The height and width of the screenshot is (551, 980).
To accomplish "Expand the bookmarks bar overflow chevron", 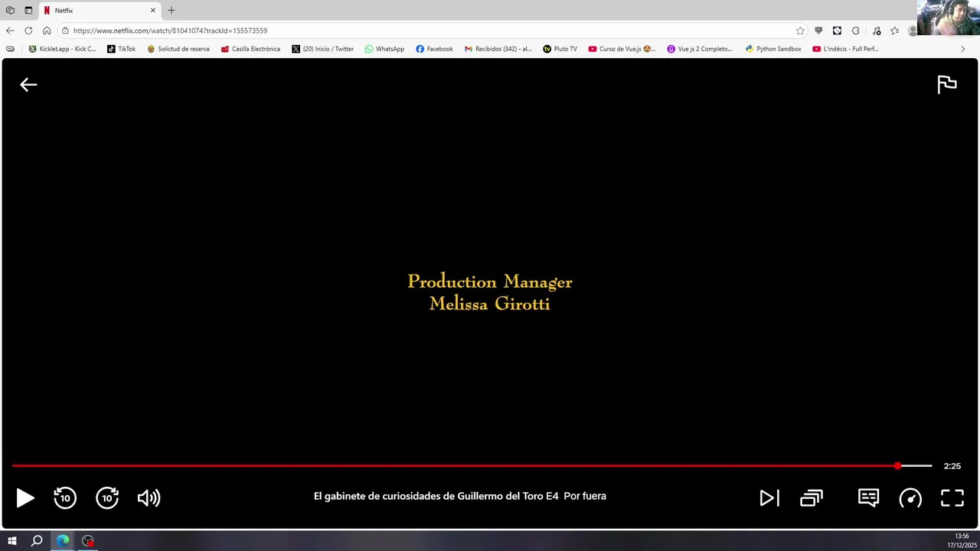I will 962,49.
